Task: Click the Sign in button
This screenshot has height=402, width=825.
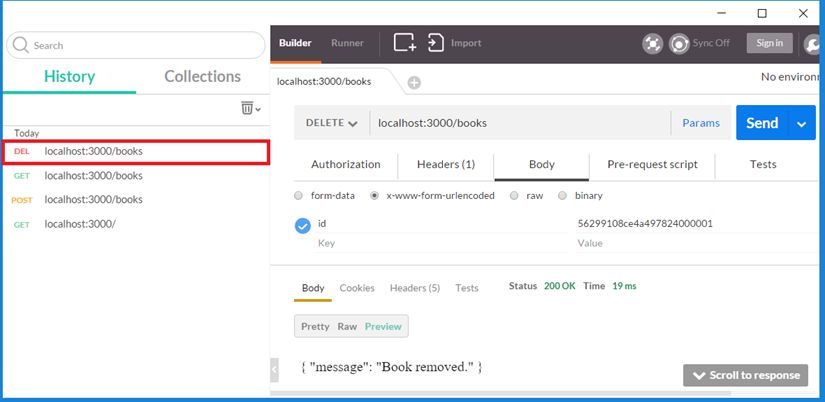Action: pyautogui.click(x=769, y=43)
